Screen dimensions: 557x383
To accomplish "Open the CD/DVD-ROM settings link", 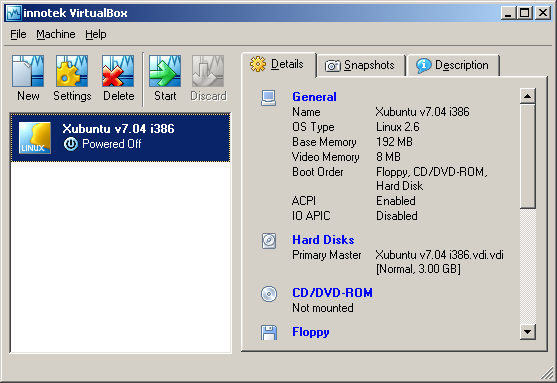I will coord(332,293).
